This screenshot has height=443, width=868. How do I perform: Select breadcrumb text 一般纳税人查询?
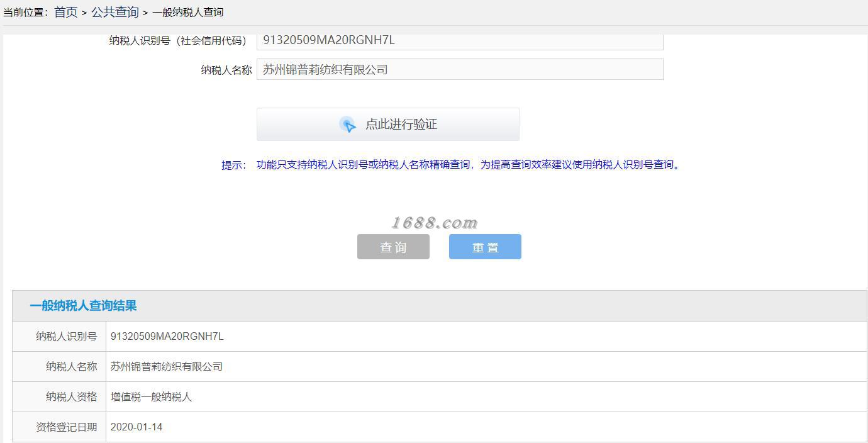click(x=187, y=12)
